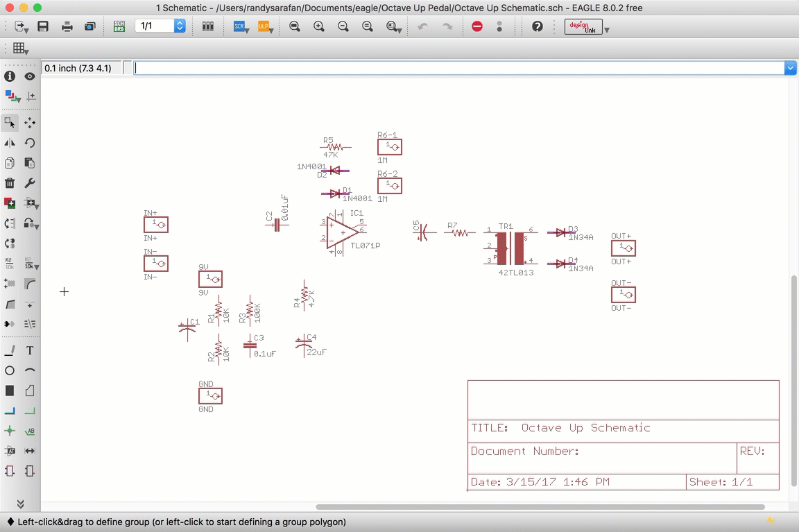The width and height of the screenshot is (799, 532).
Task: Click the IC1 TL071P op-amp symbol
Action: [x=342, y=232]
